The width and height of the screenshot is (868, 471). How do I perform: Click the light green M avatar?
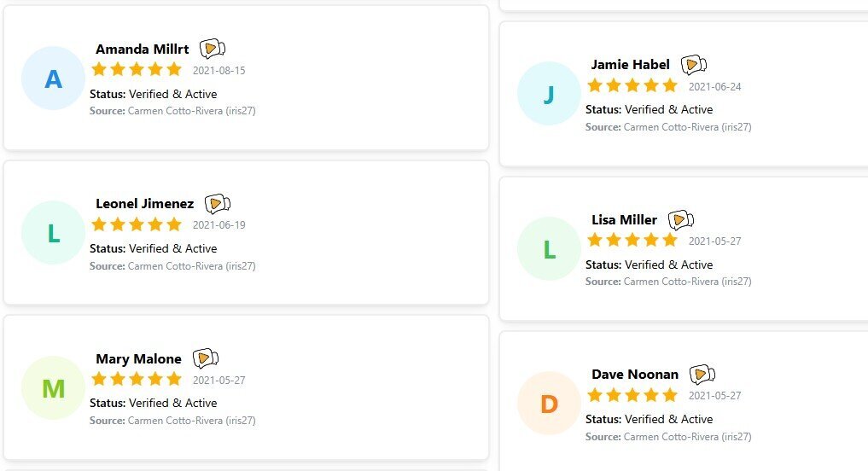tap(53, 388)
